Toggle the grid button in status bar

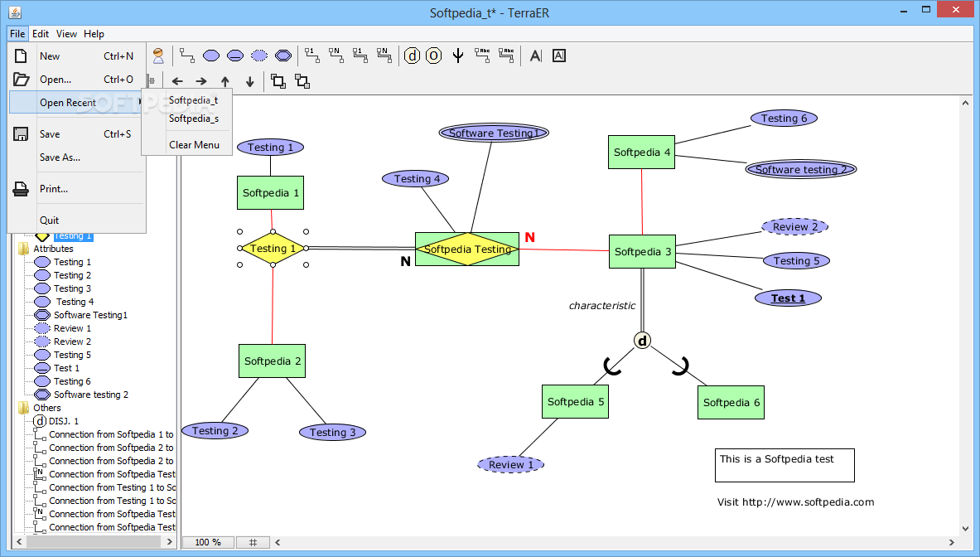(253, 542)
